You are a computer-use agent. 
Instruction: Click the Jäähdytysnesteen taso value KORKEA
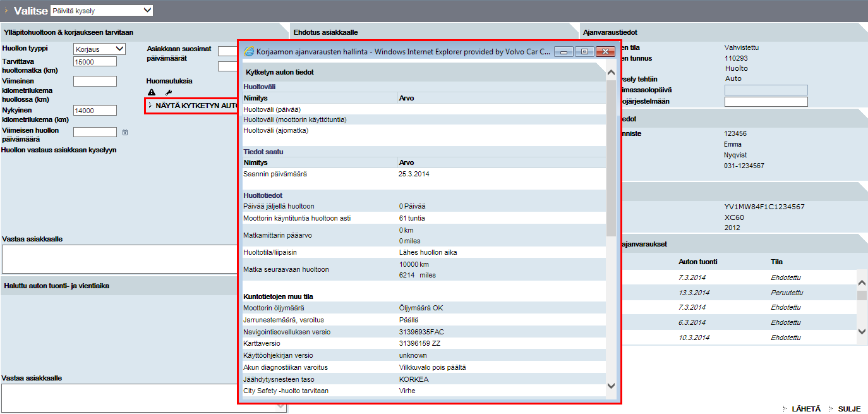click(x=414, y=380)
